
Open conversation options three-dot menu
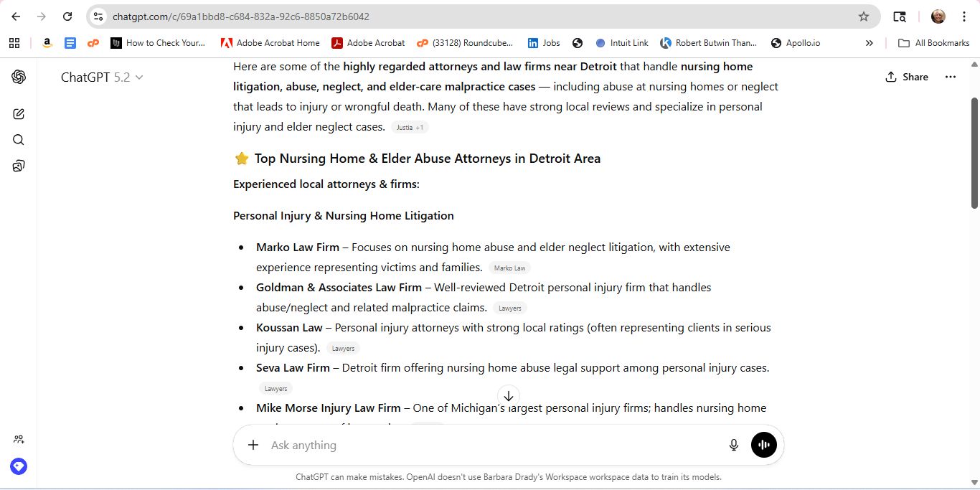click(951, 77)
